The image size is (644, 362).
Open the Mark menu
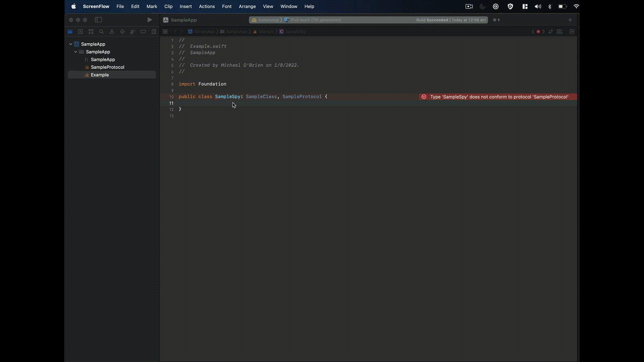[x=152, y=6]
